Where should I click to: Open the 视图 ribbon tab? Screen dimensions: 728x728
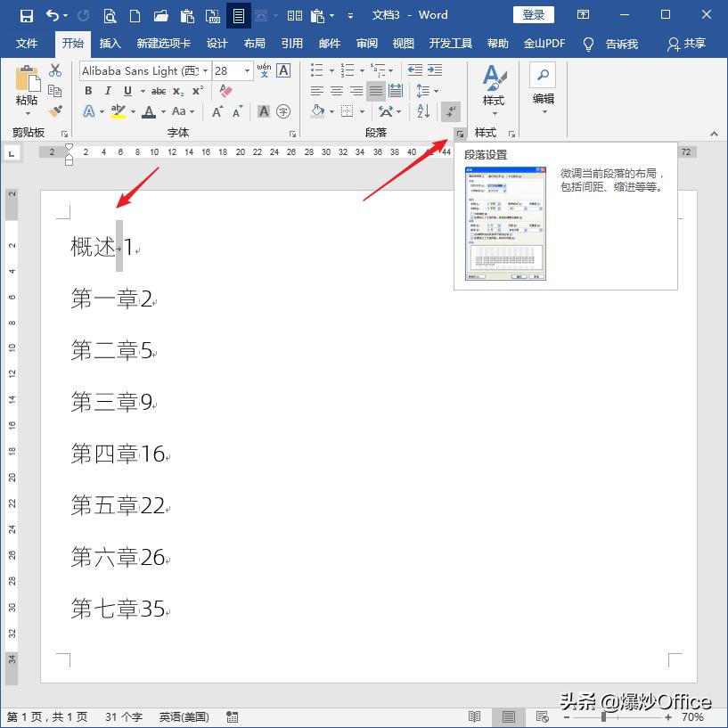[403, 43]
